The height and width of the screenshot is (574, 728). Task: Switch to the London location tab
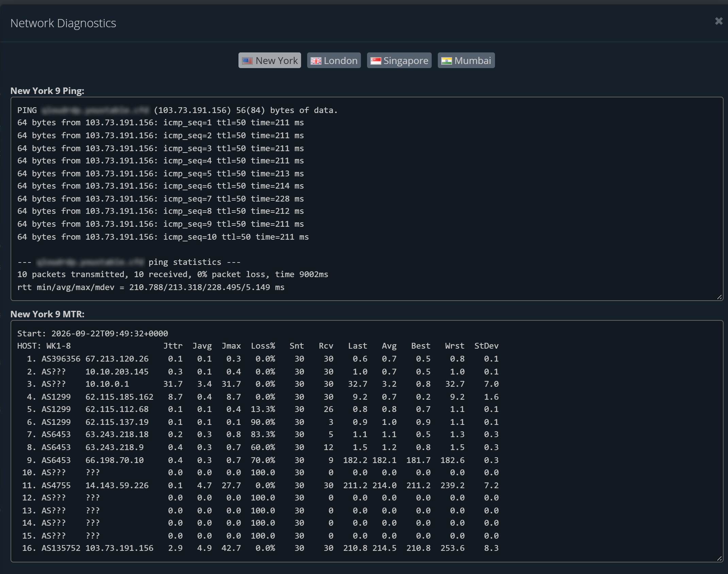(x=334, y=60)
